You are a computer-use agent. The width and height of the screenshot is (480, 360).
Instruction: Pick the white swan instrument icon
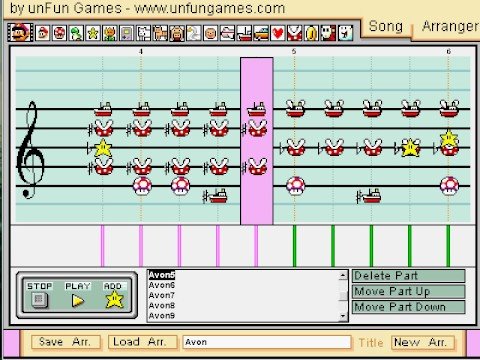coord(194,33)
